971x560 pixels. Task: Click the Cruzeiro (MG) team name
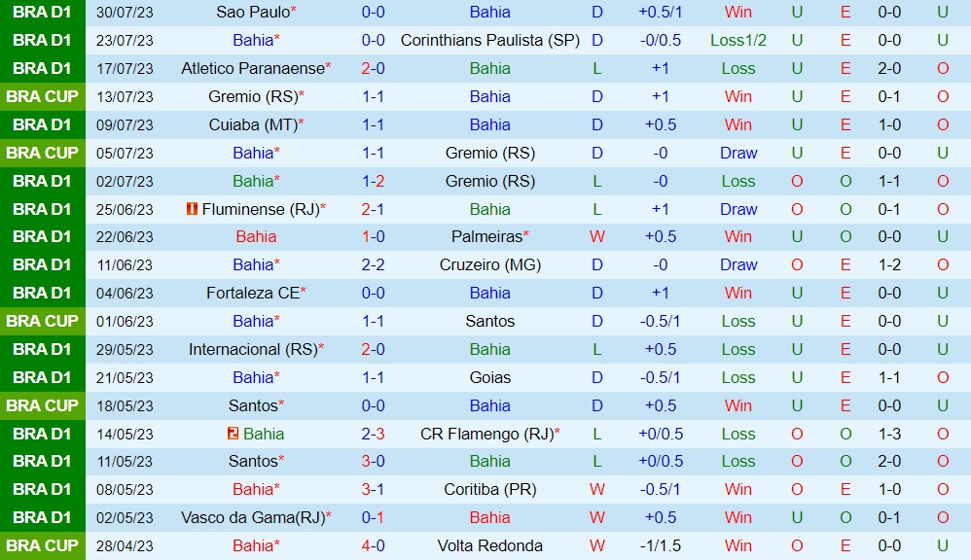coord(489,264)
